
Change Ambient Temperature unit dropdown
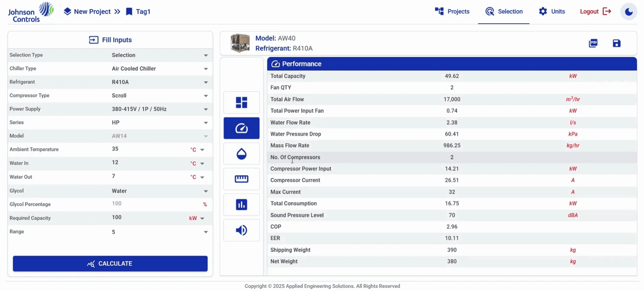coord(197,150)
